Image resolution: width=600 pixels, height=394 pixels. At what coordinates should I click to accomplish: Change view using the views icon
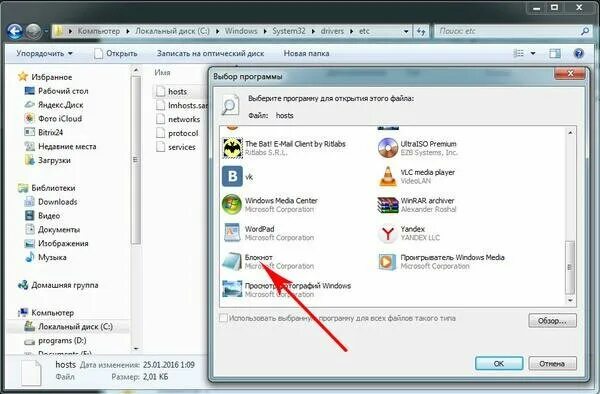[x=518, y=54]
